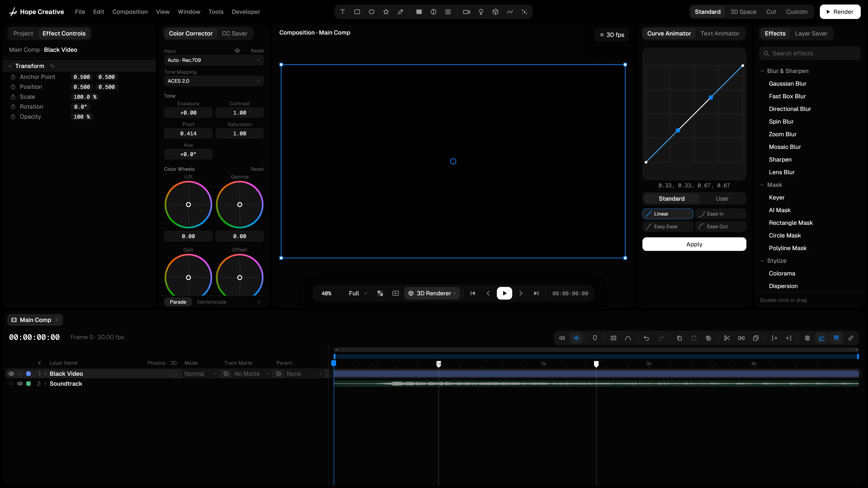Click the Apply button in Curve Animator
868x488 pixels.
(x=694, y=244)
